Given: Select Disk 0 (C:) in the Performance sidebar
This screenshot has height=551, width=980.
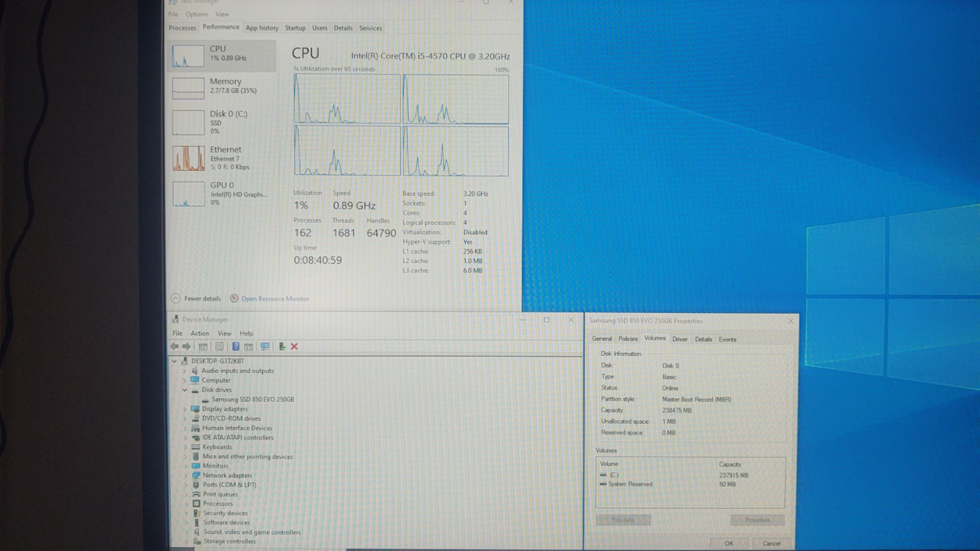Looking at the screenshot, I should point(188,122).
